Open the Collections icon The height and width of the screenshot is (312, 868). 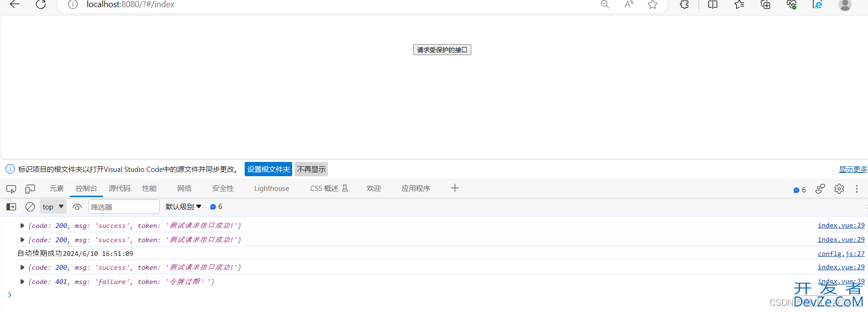(x=765, y=4)
